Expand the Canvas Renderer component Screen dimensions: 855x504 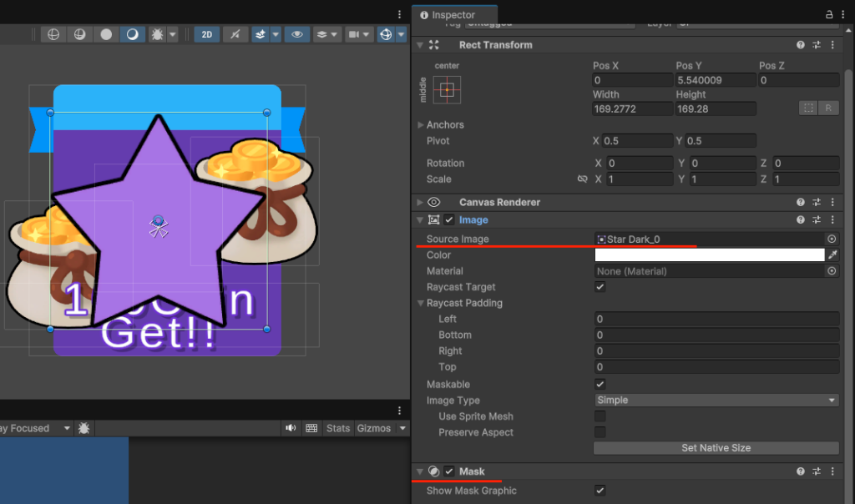coord(420,202)
